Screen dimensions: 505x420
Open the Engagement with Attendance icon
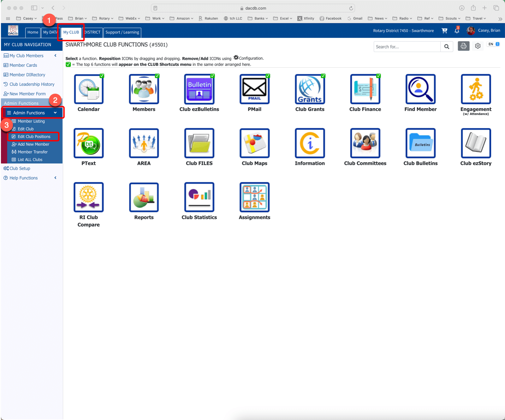pyautogui.click(x=476, y=89)
